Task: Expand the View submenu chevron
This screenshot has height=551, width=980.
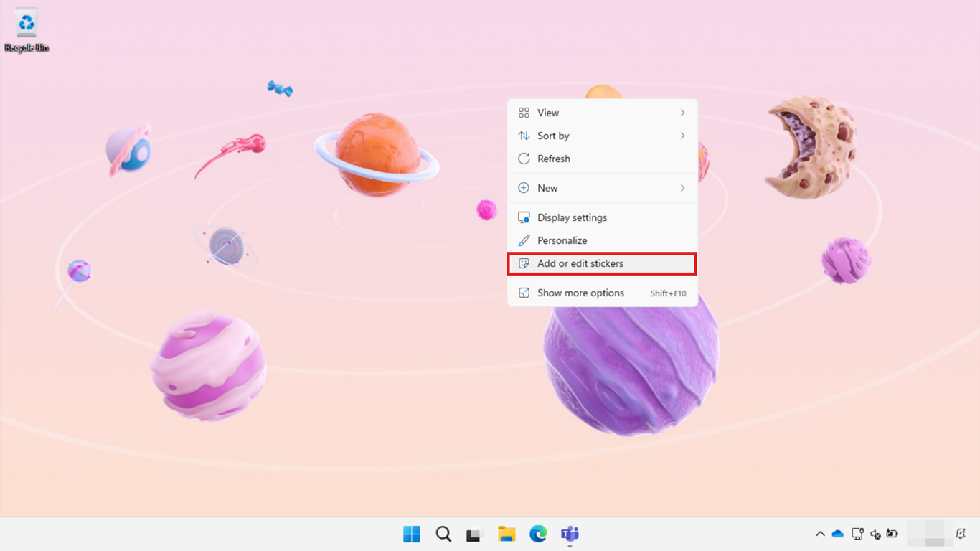Action: 682,113
